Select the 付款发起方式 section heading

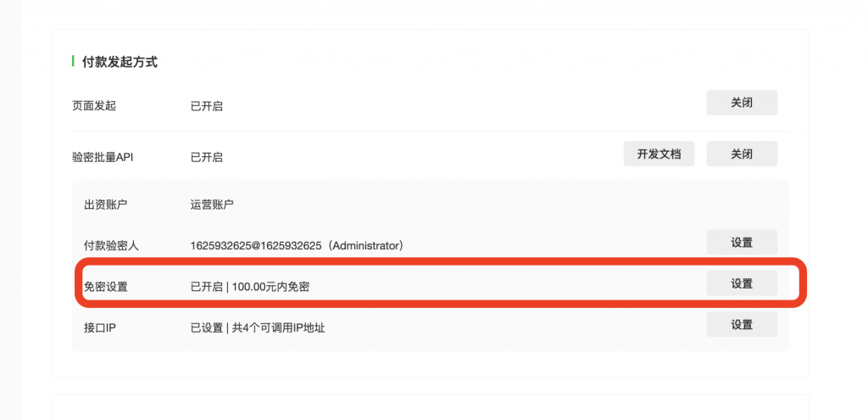120,62
